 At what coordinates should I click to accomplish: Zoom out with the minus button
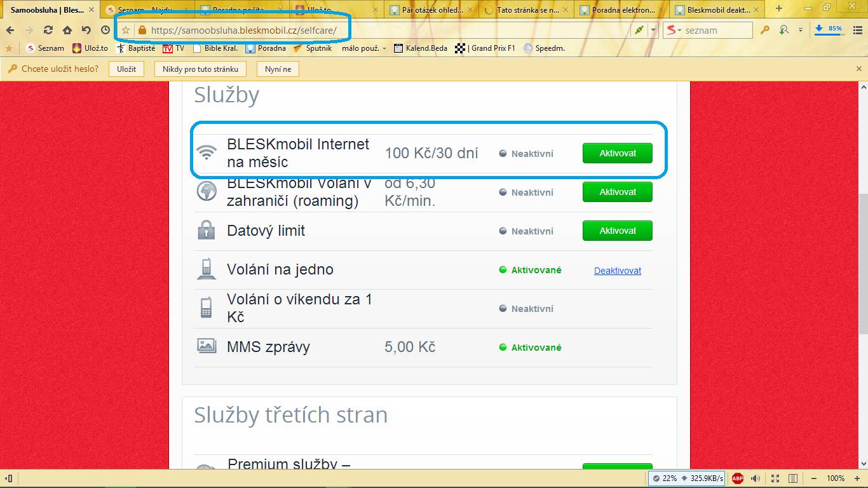coord(815,478)
